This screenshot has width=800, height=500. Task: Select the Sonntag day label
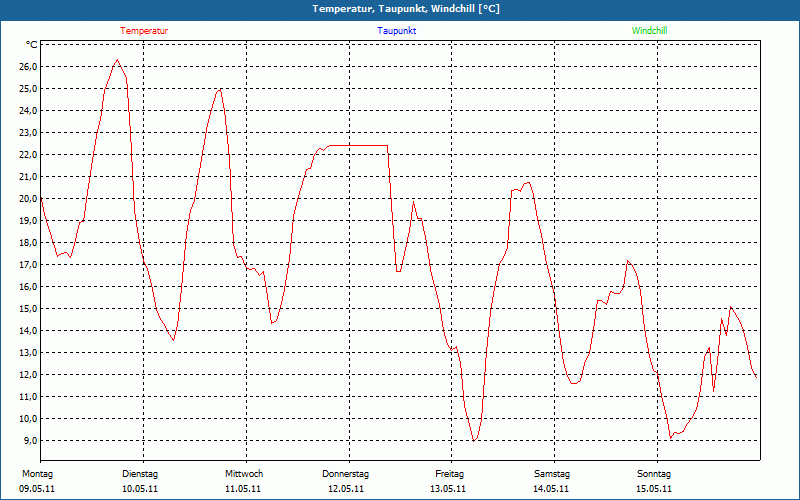click(x=654, y=474)
